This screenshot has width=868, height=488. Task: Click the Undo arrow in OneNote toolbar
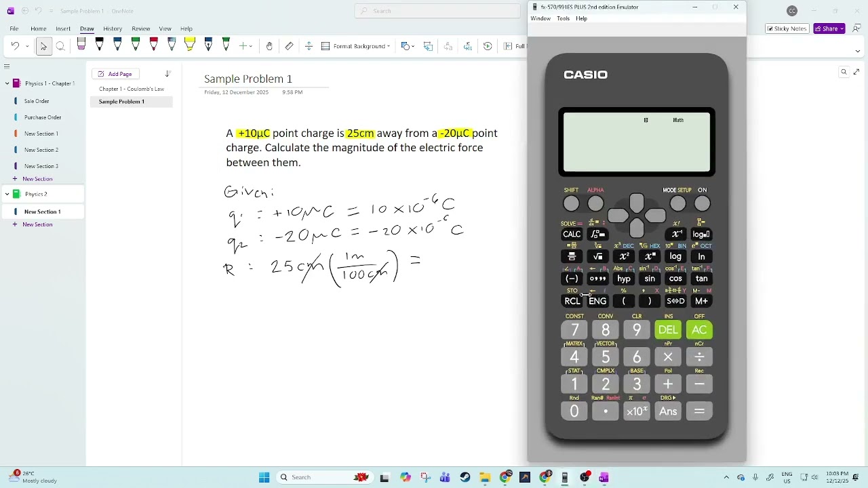click(15, 46)
